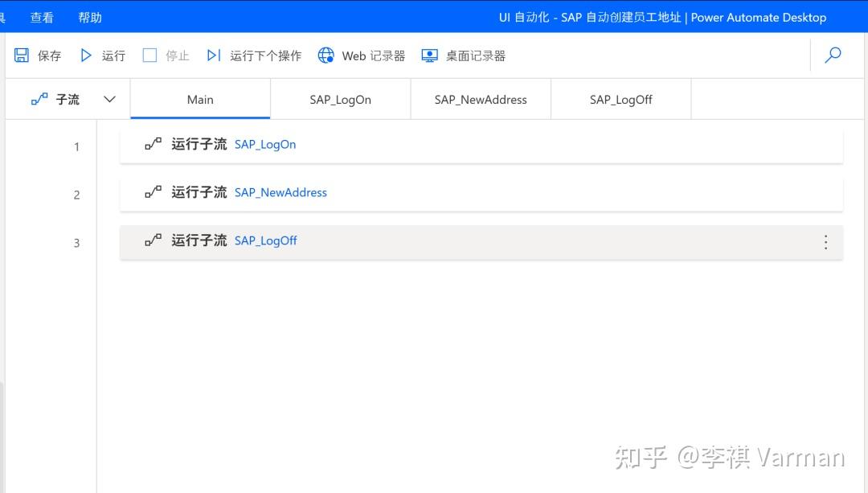Click the Stop icon in the toolbar
The height and width of the screenshot is (493, 868).
[149, 55]
